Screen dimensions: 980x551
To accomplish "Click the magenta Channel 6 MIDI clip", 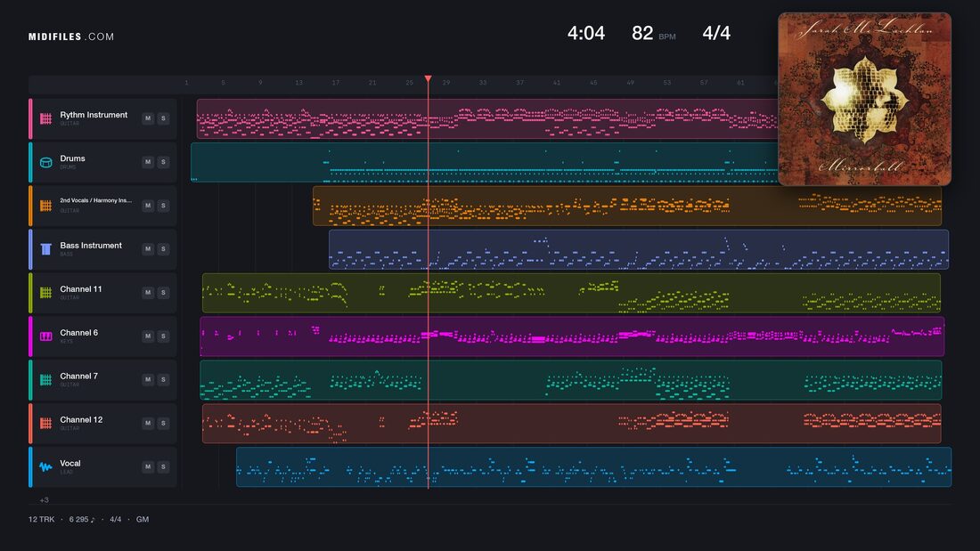I will (572, 336).
